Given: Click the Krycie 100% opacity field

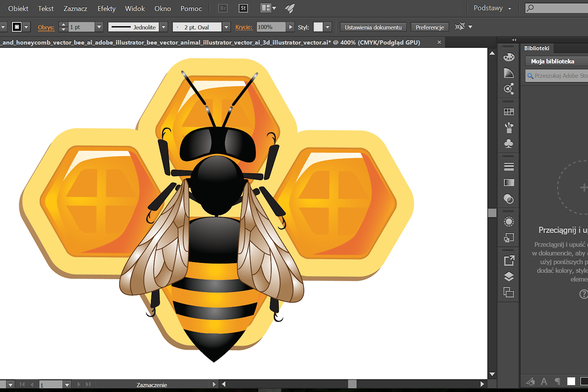Looking at the screenshot, I should click(x=271, y=27).
